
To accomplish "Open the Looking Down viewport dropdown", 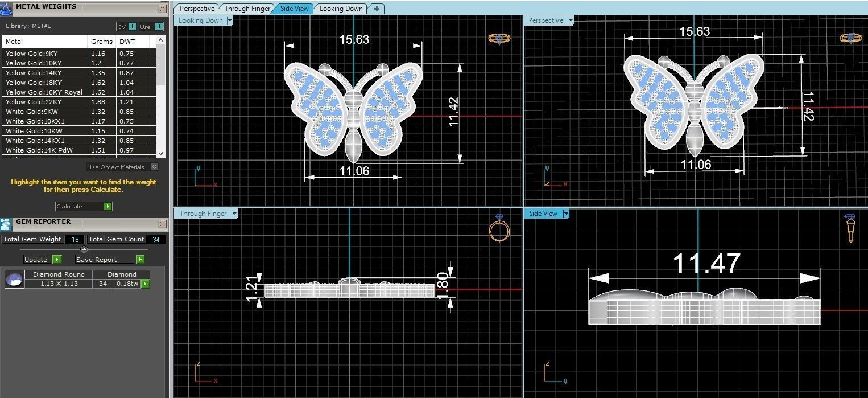I will 230,20.
